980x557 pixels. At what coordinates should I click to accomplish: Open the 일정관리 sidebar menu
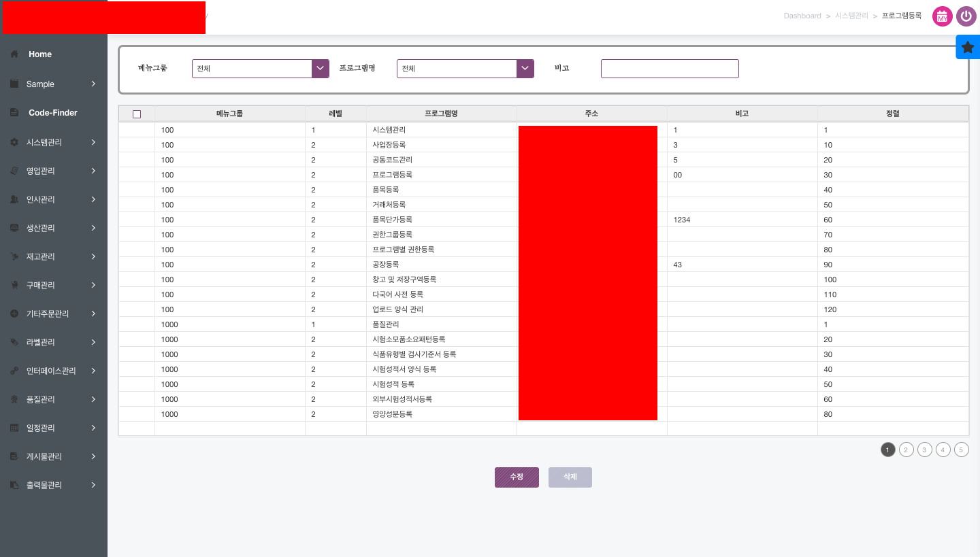click(41, 428)
